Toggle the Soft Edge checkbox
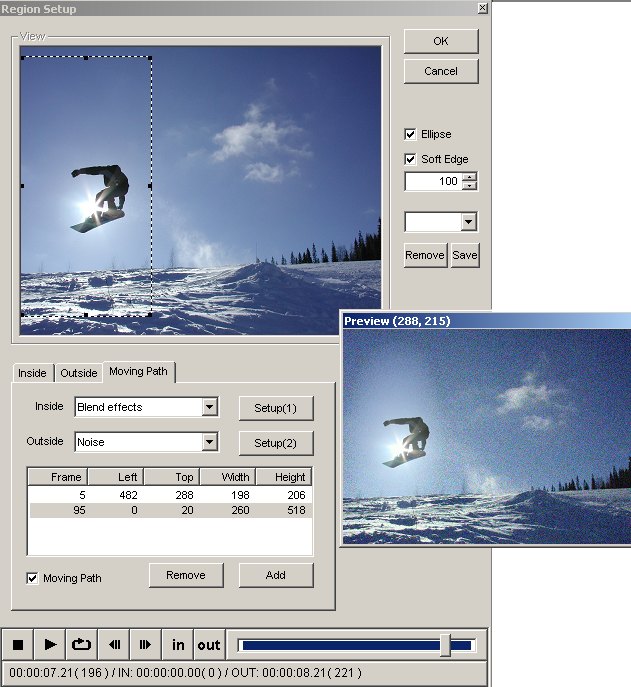 point(410,159)
